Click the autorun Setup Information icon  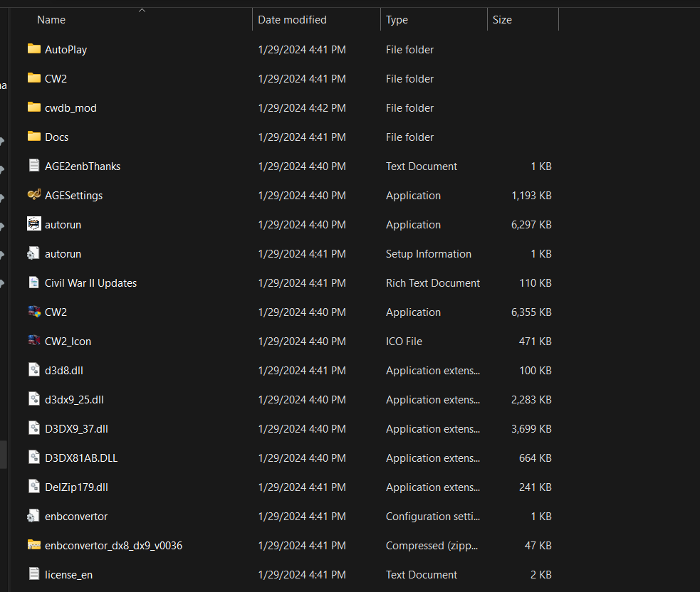[x=33, y=253]
